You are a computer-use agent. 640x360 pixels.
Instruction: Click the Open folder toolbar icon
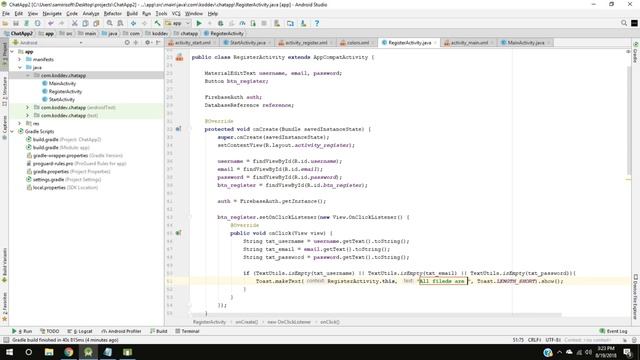point(5,23)
